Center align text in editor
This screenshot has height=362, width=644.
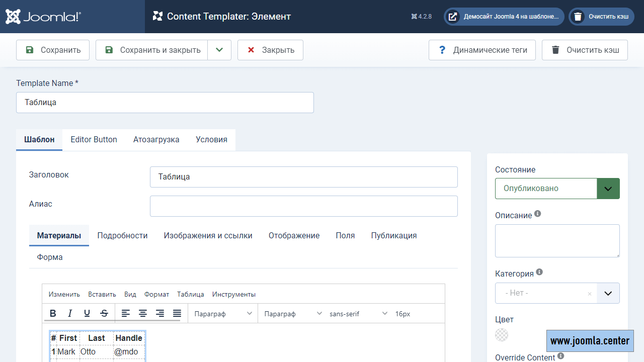point(143,313)
